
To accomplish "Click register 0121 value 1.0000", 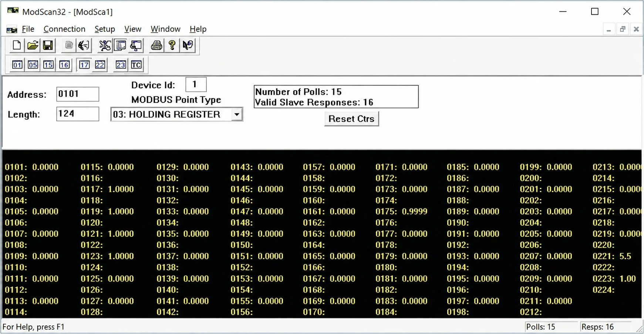I will (121, 234).
